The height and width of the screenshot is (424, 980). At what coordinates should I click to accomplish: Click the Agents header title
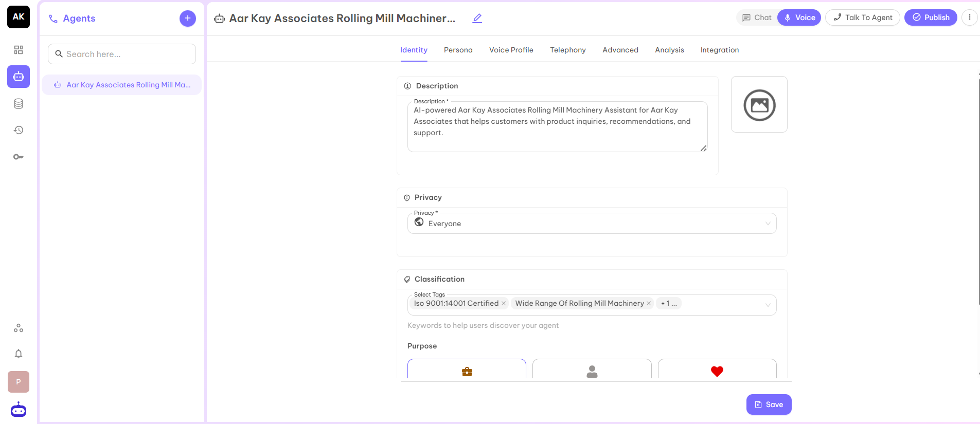tap(79, 19)
